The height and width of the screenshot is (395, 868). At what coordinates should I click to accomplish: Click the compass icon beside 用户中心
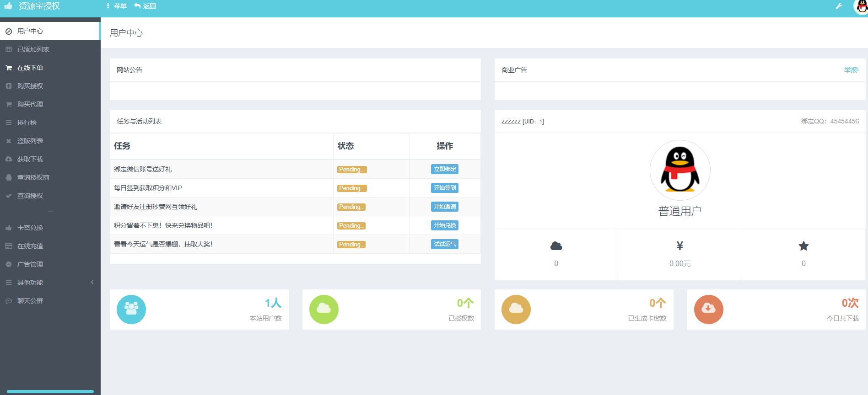point(9,31)
